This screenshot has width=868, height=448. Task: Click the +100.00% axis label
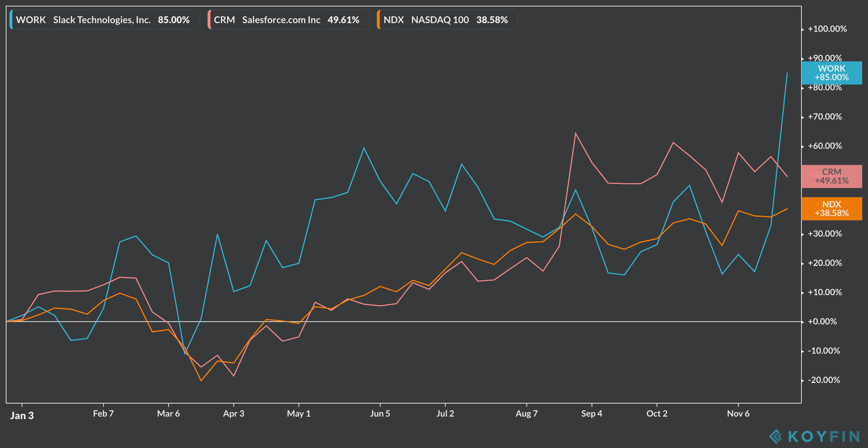click(827, 29)
